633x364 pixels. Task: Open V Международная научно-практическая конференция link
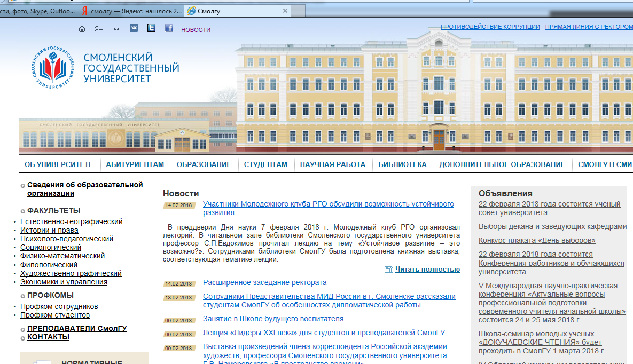(x=552, y=303)
